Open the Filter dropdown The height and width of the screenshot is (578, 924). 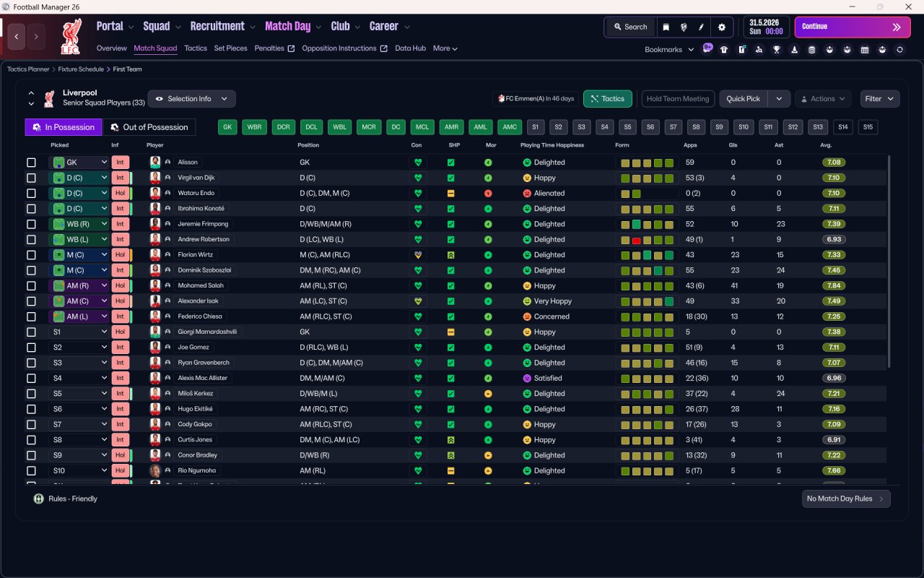pyautogui.click(x=879, y=99)
